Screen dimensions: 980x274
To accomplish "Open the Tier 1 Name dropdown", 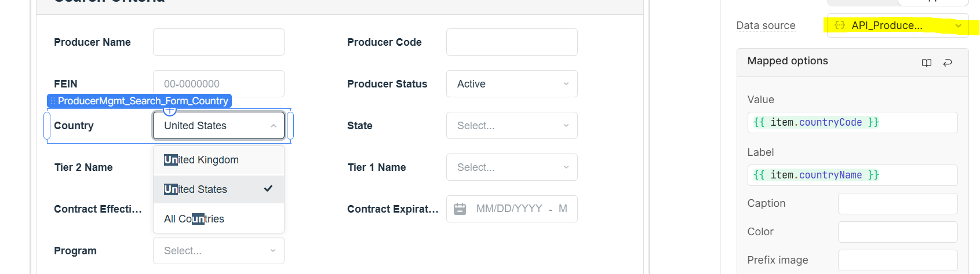I will click(x=512, y=167).
